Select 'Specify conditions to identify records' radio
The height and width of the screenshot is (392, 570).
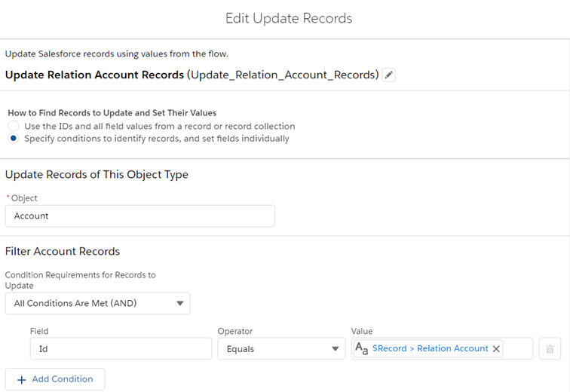[x=14, y=139]
